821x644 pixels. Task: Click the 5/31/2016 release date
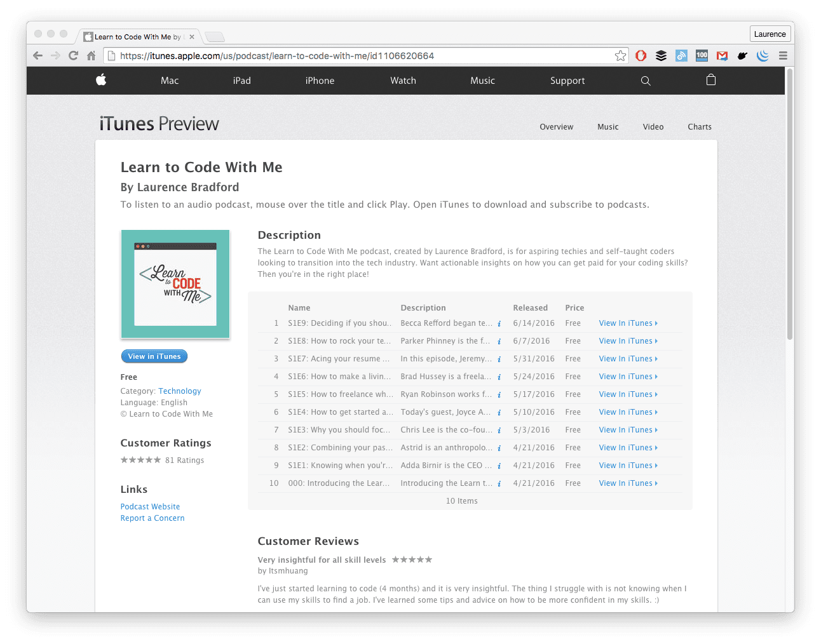pyautogui.click(x=534, y=359)
